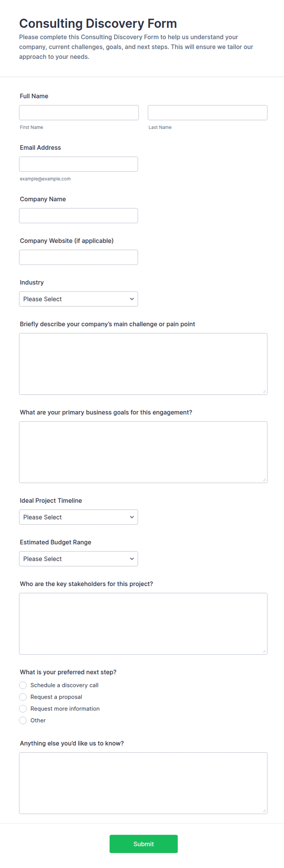This screenshot has height=868, width=284.
Task: Click the Anything else text area
Action: point(143,783)
